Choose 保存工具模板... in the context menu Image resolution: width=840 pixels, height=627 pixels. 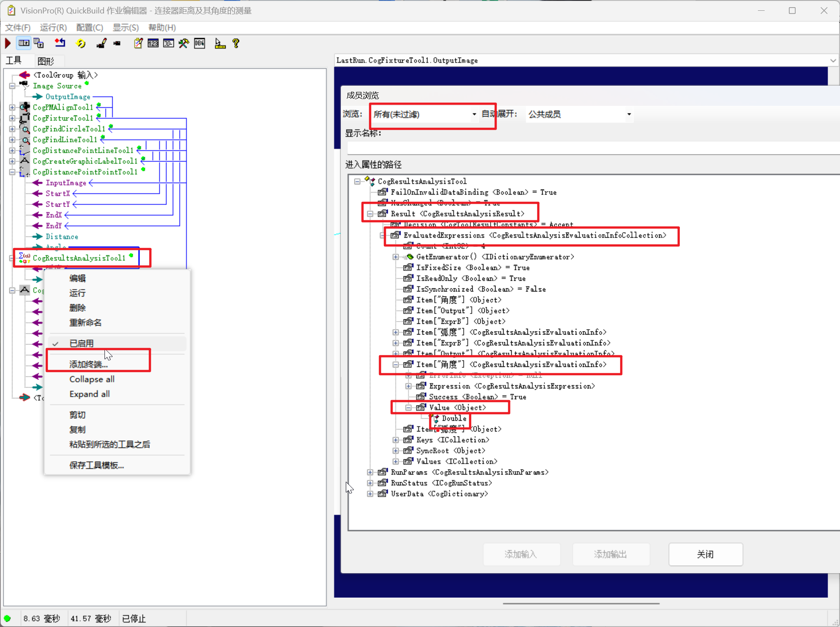tap(117, 465)
